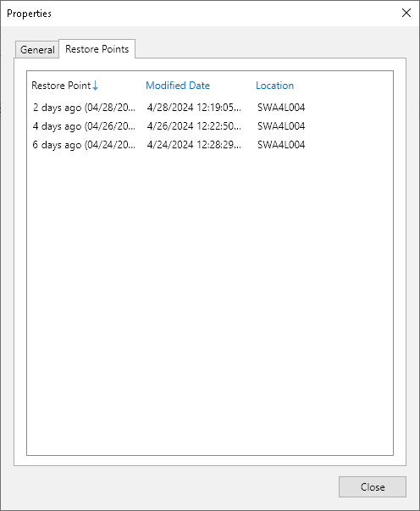Click modified date 4/24/2024 12:28:29

point(194,145)
